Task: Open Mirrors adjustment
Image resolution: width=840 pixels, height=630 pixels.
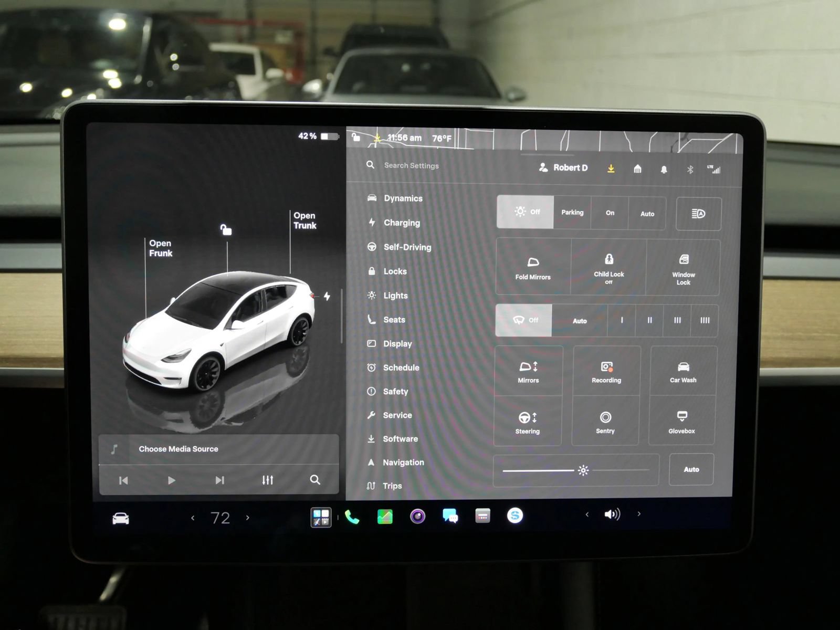Action: [x=528, y=371]
